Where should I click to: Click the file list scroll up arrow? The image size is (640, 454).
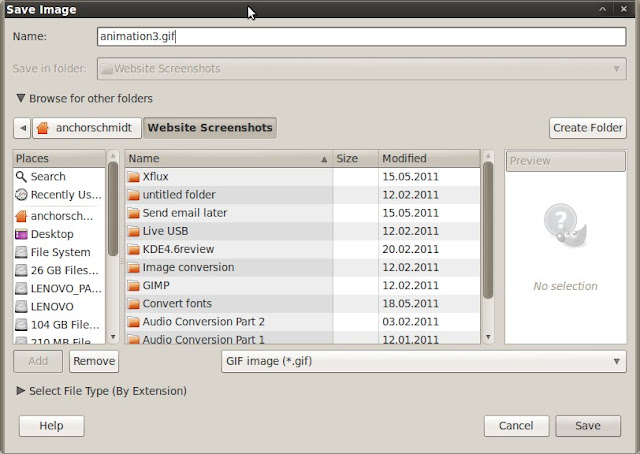tap(488, 156)
